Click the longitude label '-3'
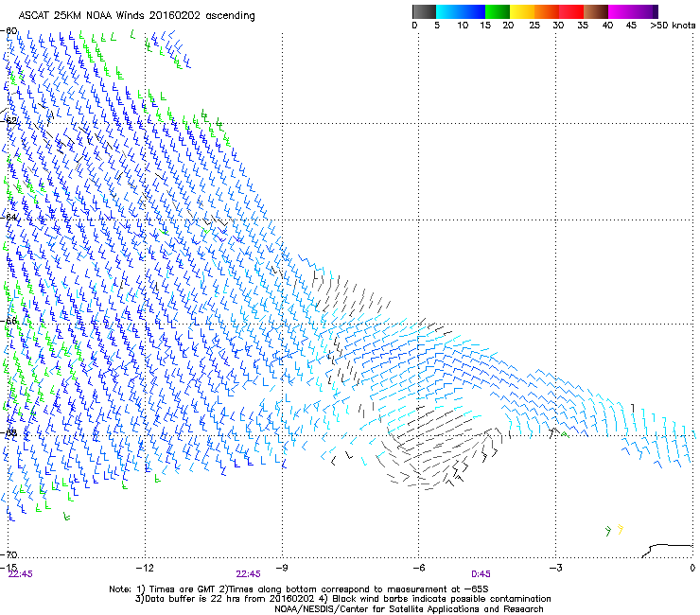This screenshot has width=700, height=615. point(555,568)
